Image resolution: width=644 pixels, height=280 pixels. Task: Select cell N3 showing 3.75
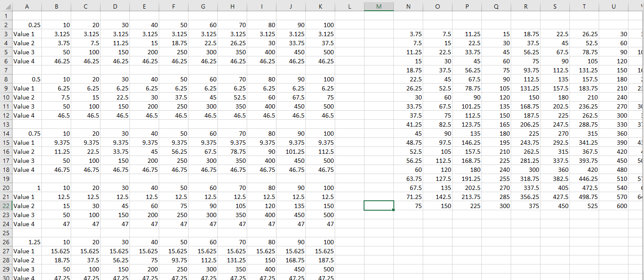[408, 34]
